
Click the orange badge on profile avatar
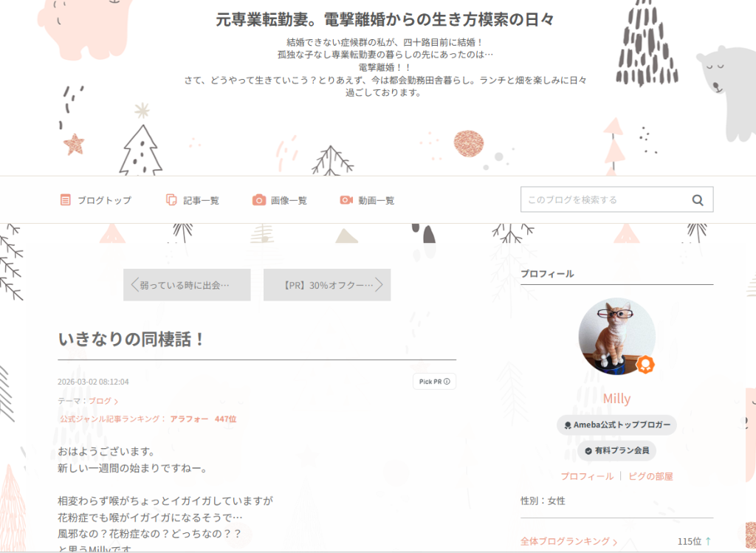coord(645,365)
